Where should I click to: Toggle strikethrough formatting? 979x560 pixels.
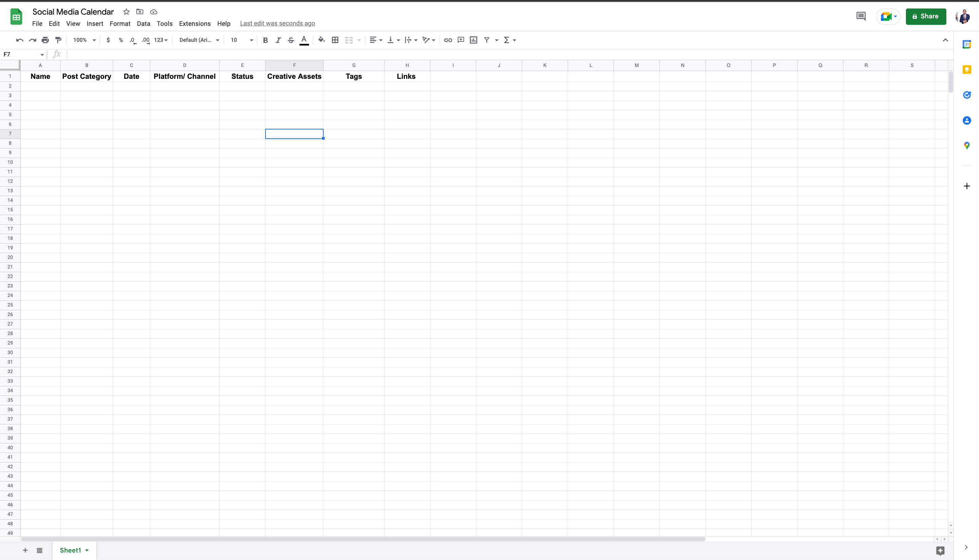[x=291, y=40]
